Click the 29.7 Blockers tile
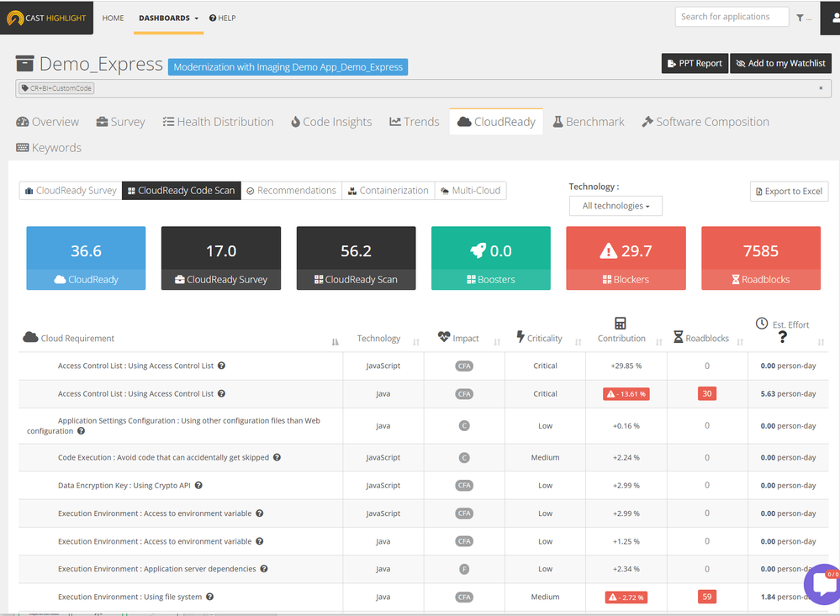The height and width of the screenshot is (616, 840). click(626, 258)
